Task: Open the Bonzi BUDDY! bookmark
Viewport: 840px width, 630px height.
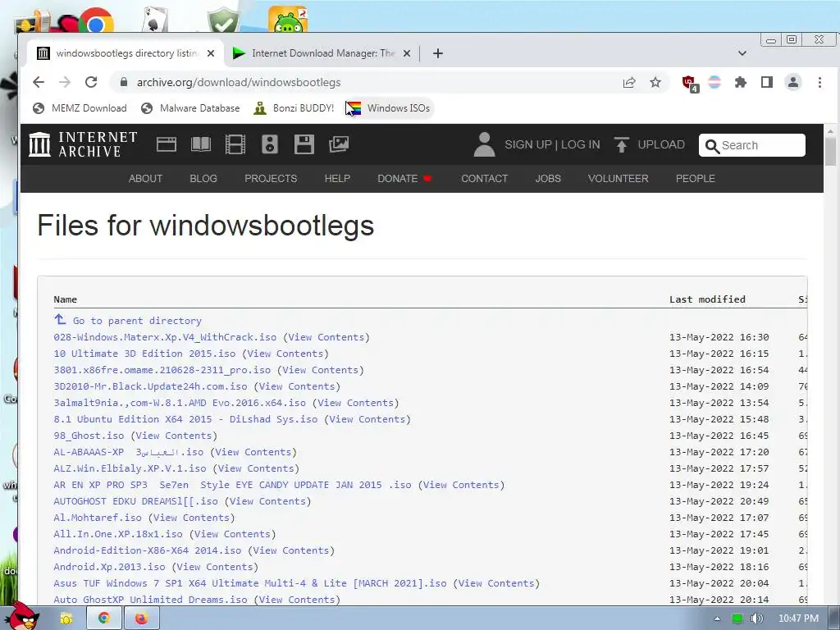Action: coord(294,108)
